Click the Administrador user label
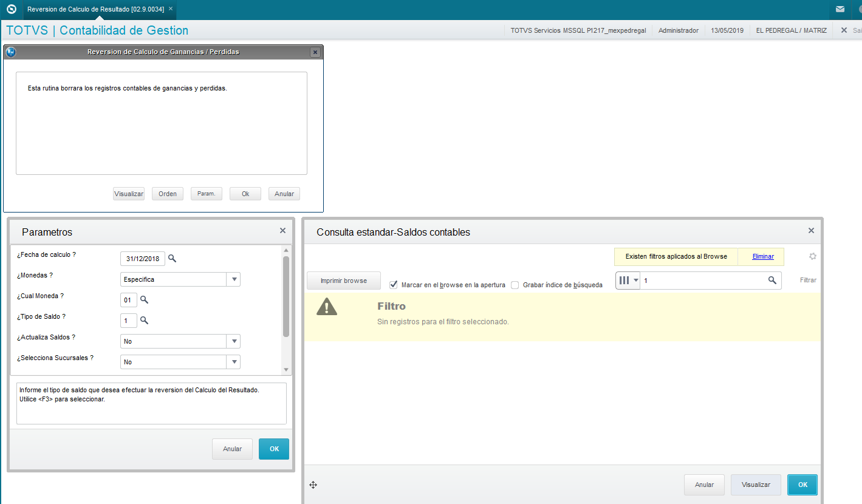Viewport: 862px width, 504px height. coord(679,30)
